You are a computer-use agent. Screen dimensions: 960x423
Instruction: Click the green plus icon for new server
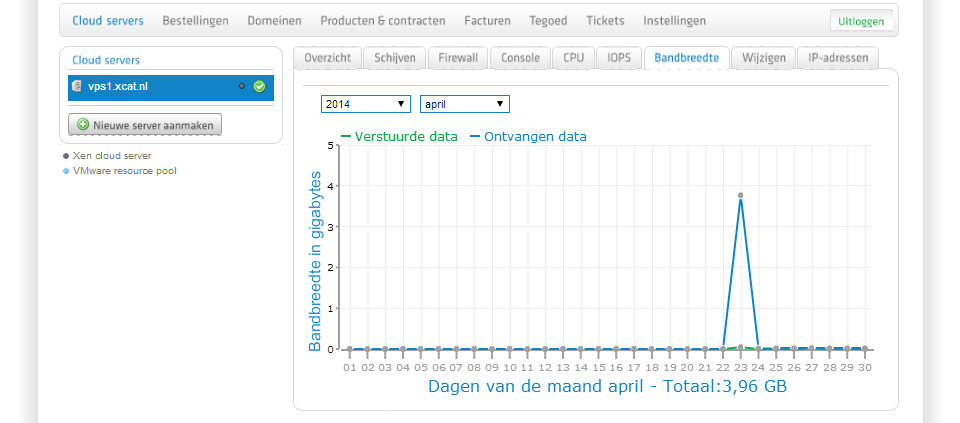[82, 125]
